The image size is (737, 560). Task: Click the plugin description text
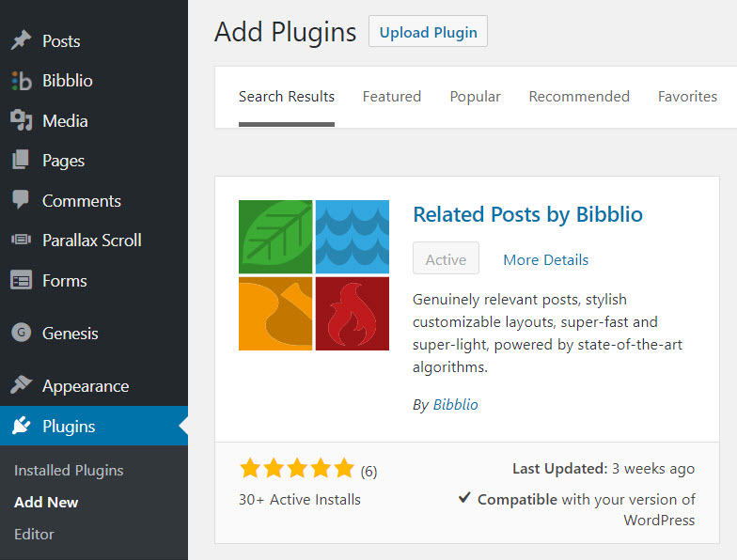point(547,333)
